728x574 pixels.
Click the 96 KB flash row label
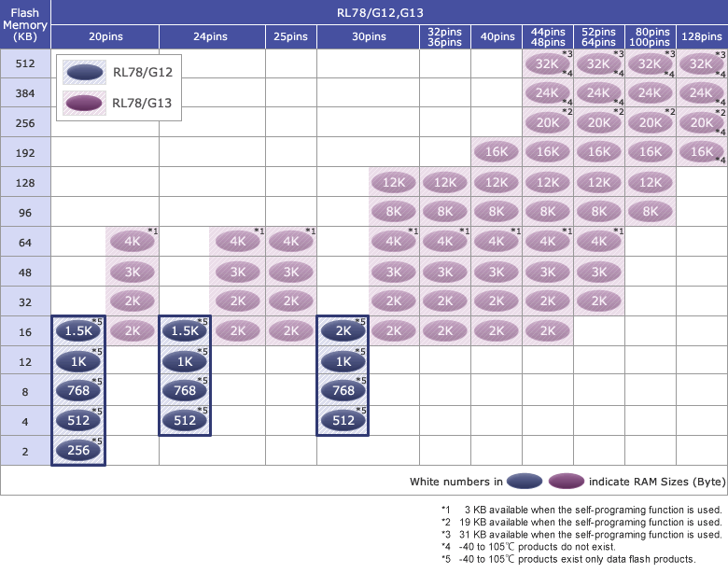click(x=25, y=212)
